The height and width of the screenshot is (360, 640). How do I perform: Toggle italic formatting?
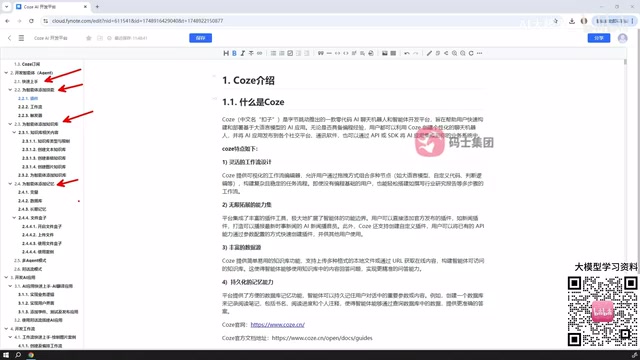coord(242,53)
